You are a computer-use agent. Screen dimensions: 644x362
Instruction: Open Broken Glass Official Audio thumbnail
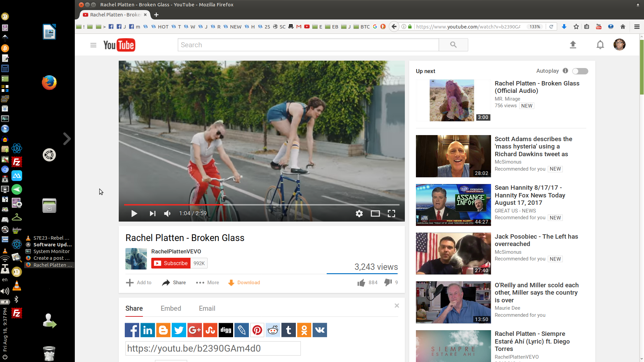point(453,100)
